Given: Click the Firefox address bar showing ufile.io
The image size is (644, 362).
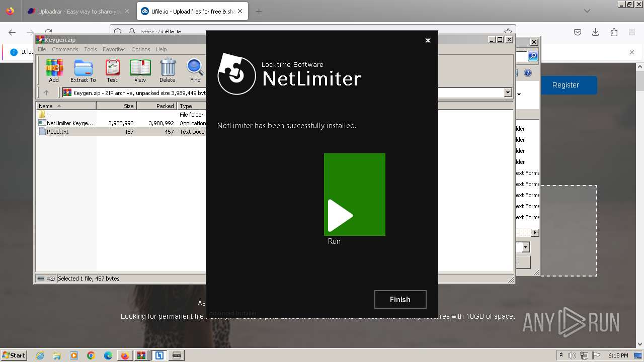Looking at the screenshot, I should (312, 32).
